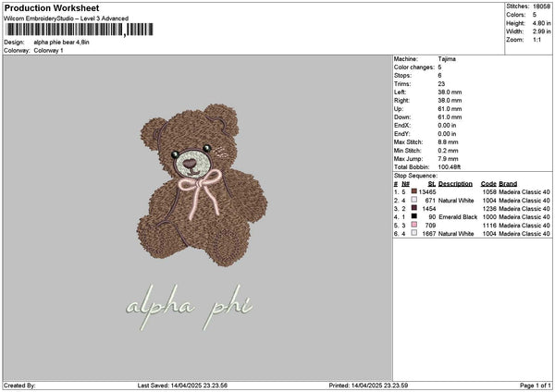Viewport: 555px width, 392px height.
Task: Click the dark maroon swatch in stop 3
Action: click(414, 208)
